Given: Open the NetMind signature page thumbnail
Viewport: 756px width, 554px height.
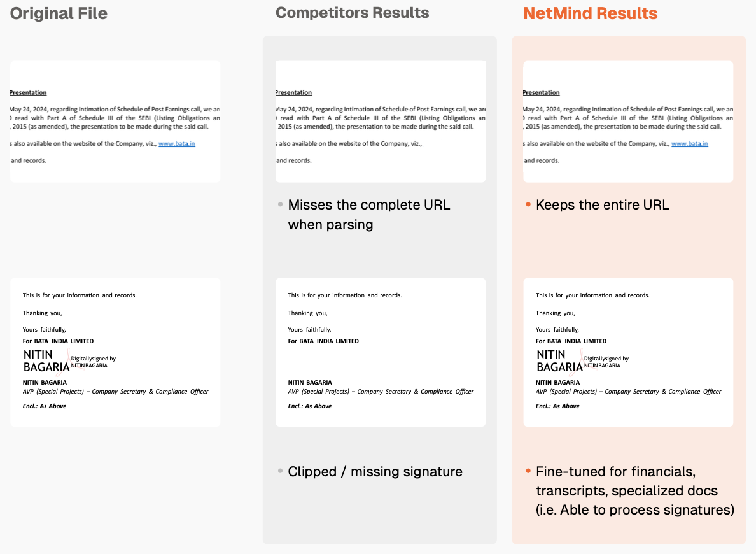Looking at the screenshot, I should (x=627, y=352).
